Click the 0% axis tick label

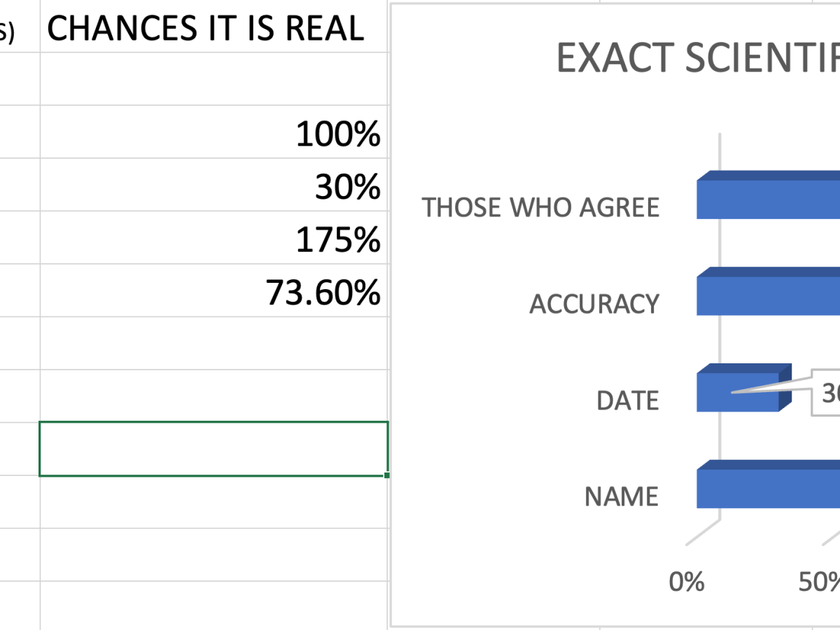tap(686, 582)
